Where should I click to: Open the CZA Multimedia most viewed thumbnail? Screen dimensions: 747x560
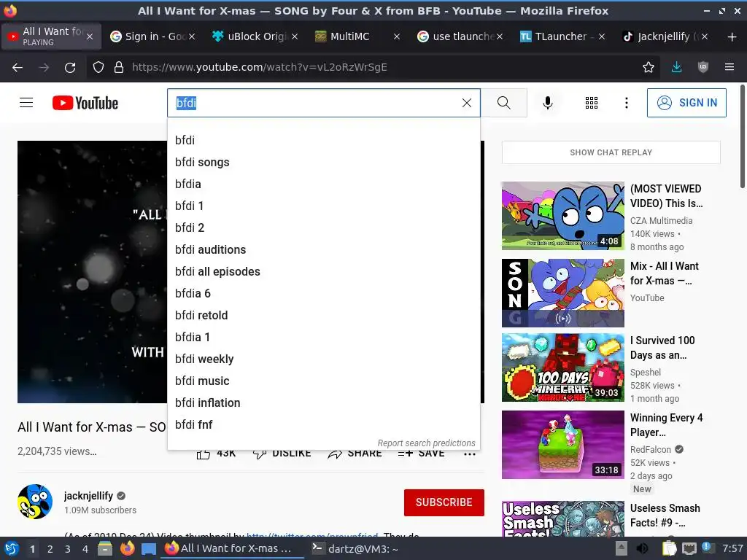point(562,216)
